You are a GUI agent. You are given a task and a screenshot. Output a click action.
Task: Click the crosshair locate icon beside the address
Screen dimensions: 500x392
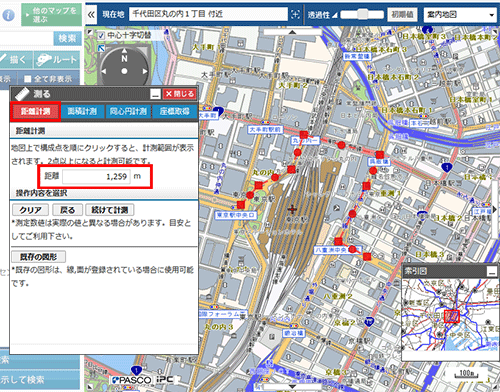(x=295, y=14)
